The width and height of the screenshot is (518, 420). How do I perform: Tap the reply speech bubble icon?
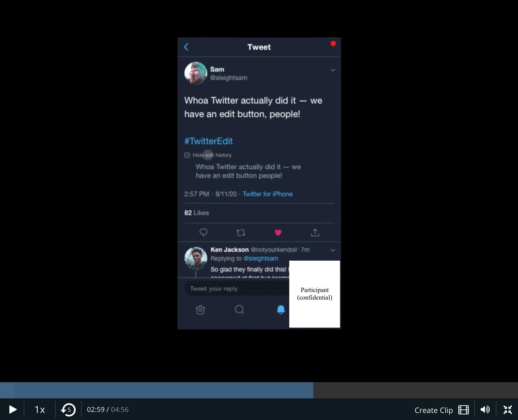tap(203, 232)
